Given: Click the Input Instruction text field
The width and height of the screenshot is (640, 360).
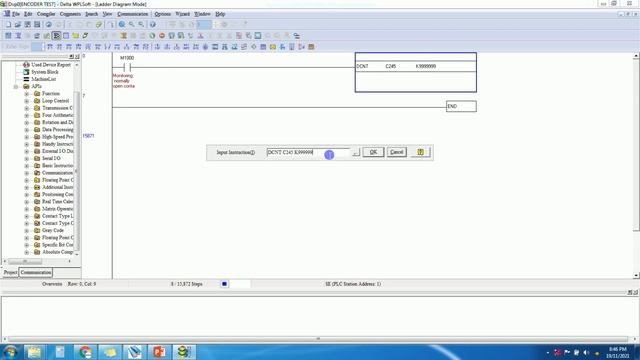Looking at the screenshot, I should 308,152.
